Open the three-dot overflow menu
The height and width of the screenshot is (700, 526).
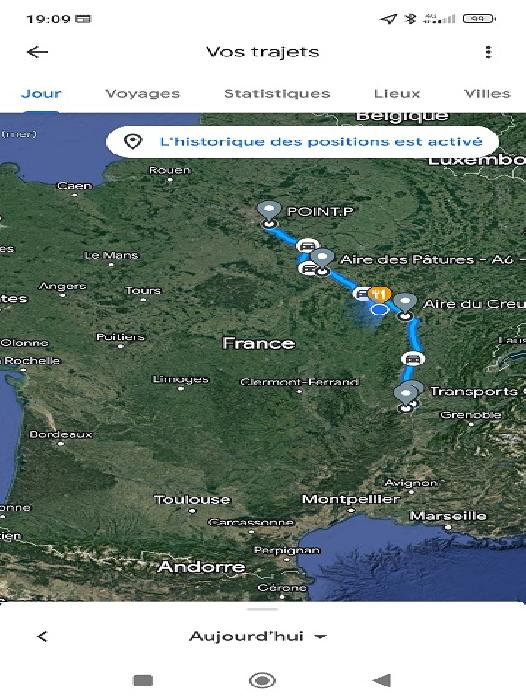[x=488, y=52]
